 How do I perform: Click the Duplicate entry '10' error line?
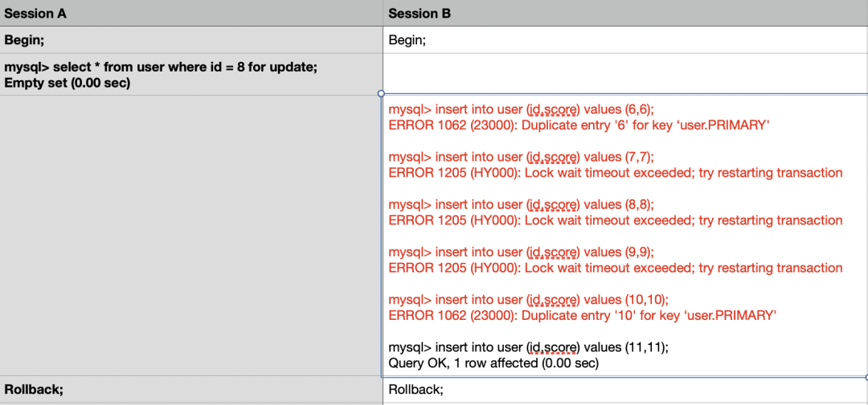582,315
